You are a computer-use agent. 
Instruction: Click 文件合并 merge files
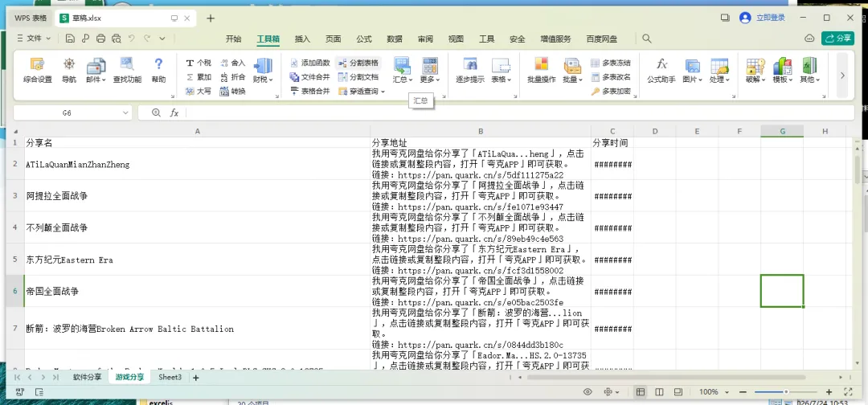point(310,77)
